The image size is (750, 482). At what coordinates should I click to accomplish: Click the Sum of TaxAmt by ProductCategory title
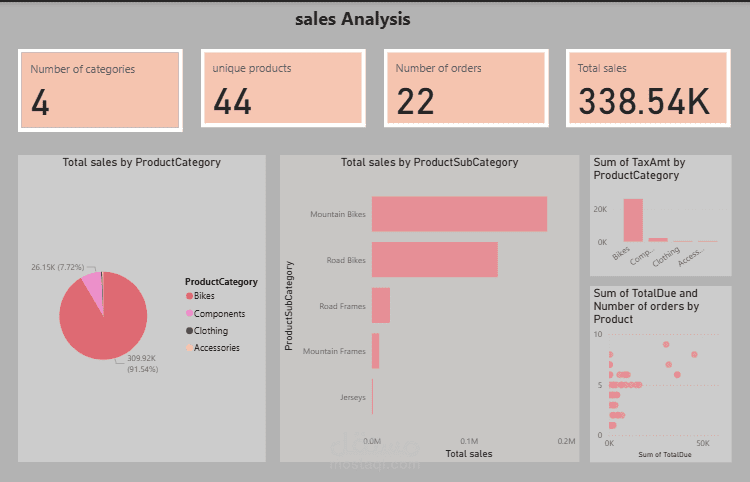pos(639,169)
